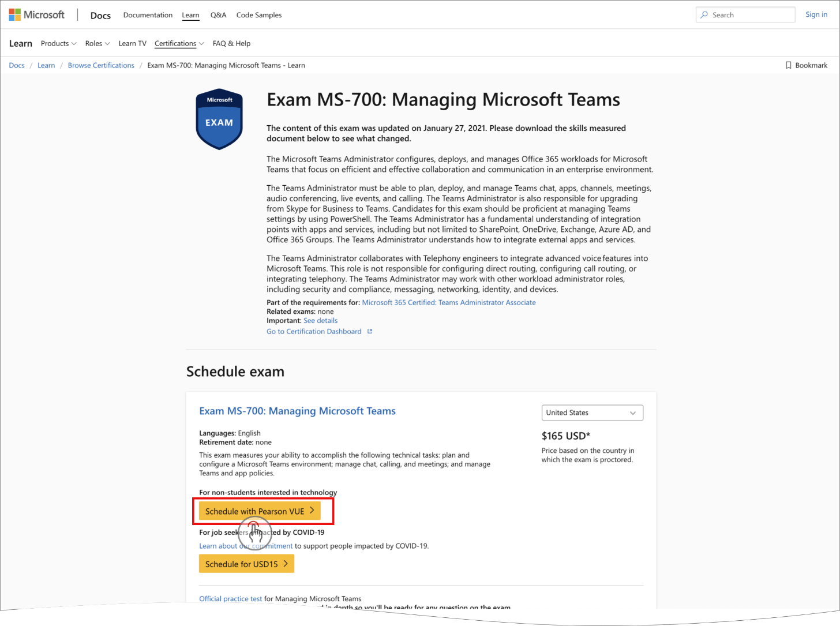Viewport: 840px width, 626px height.
Task: Open the Docs site title
Action: coord(100,15)
